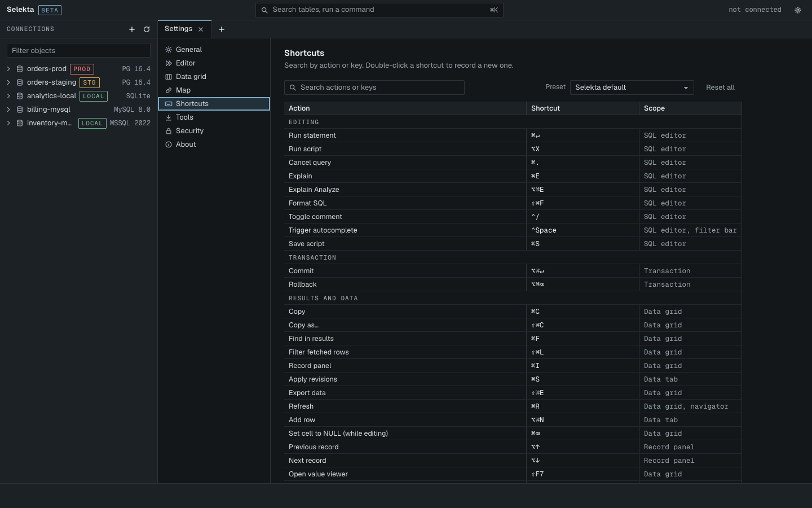Open Editor settings section
The height and width of the screenshot is (508, 812).
[214, 63]
